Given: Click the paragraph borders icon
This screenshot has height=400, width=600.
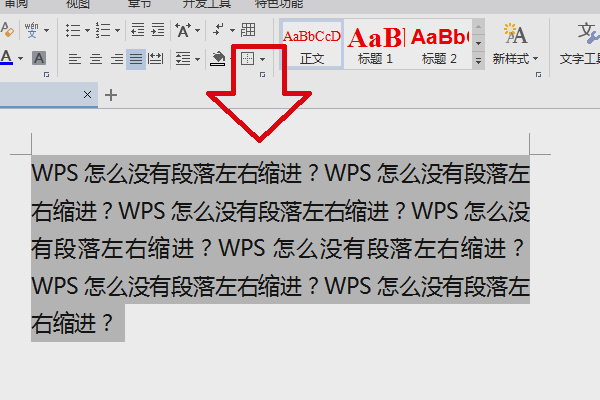Looking at the screenshot, I should pyautogui.click(x=248, y=59).
